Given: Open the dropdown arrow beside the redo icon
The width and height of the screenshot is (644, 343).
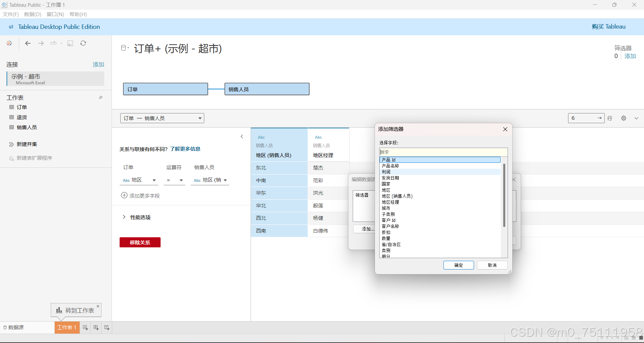Looking at the screenshot, I should pyautogui.click(x=61, y=43).
